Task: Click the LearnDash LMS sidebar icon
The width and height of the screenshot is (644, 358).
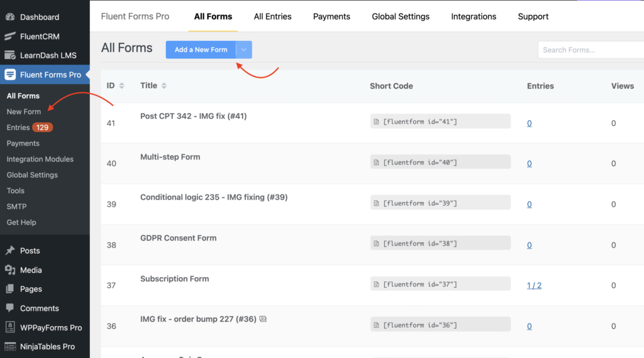Action: pos(10,55)
